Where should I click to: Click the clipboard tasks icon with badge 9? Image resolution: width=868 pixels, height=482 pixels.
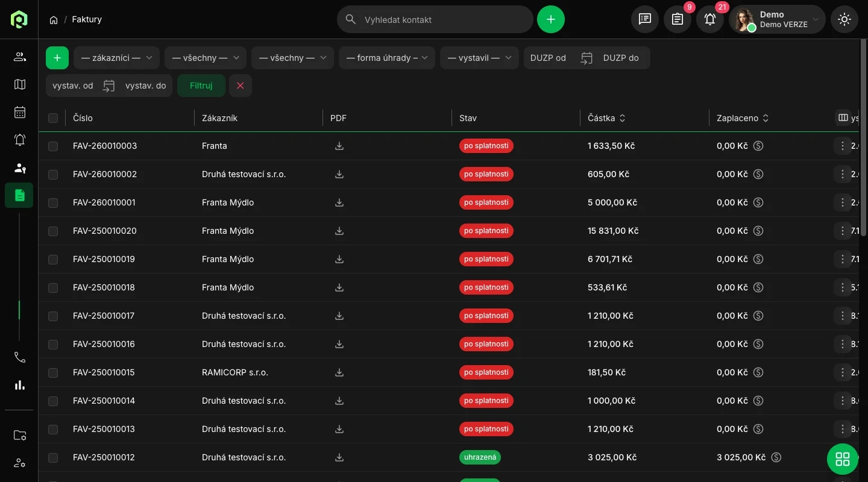678,19
